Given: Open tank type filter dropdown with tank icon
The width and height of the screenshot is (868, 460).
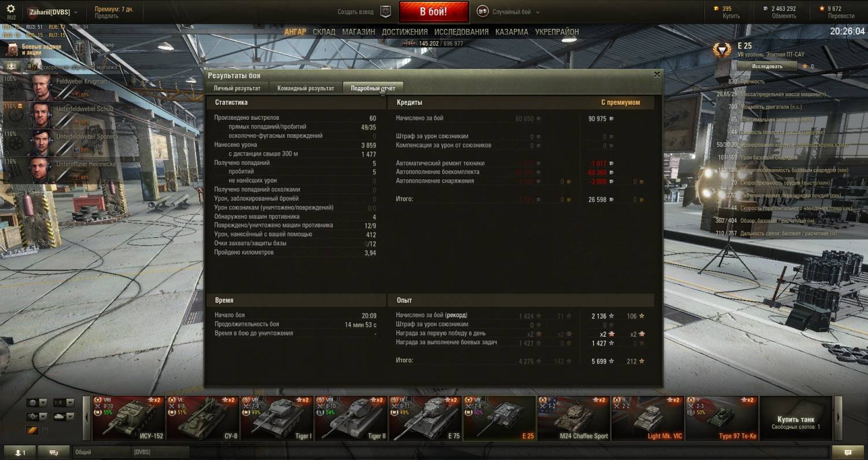Looking at the screenshot, I should tap(63, 416).
